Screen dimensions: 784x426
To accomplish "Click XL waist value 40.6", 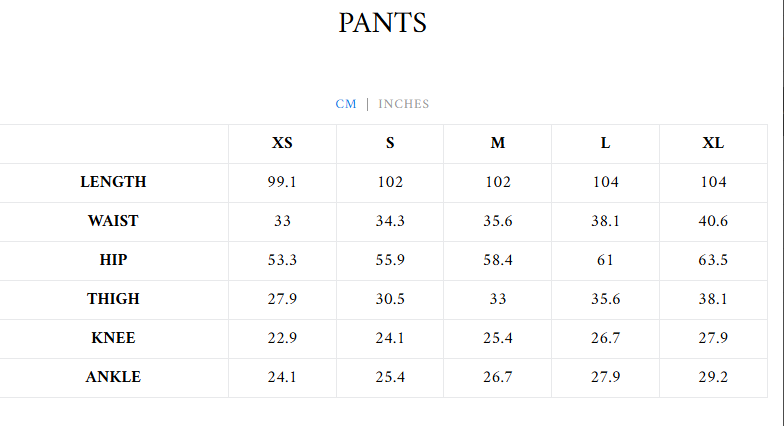I will (x=712, y=221).
